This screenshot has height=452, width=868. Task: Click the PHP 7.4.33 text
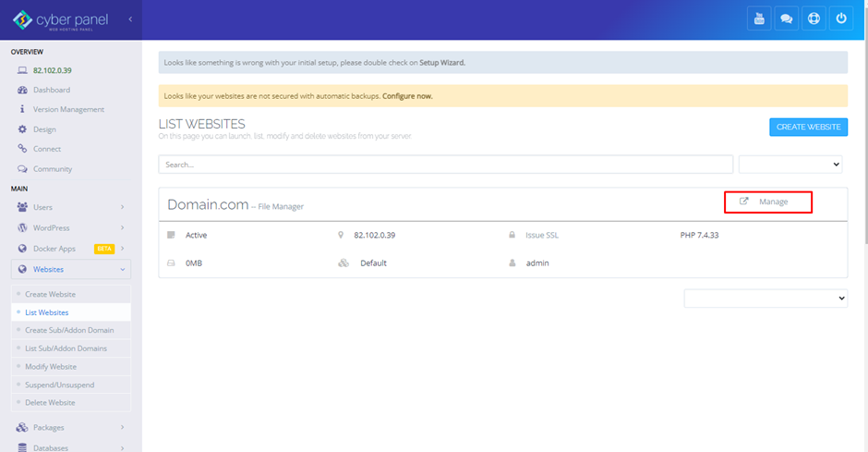[x=699, y=235]
